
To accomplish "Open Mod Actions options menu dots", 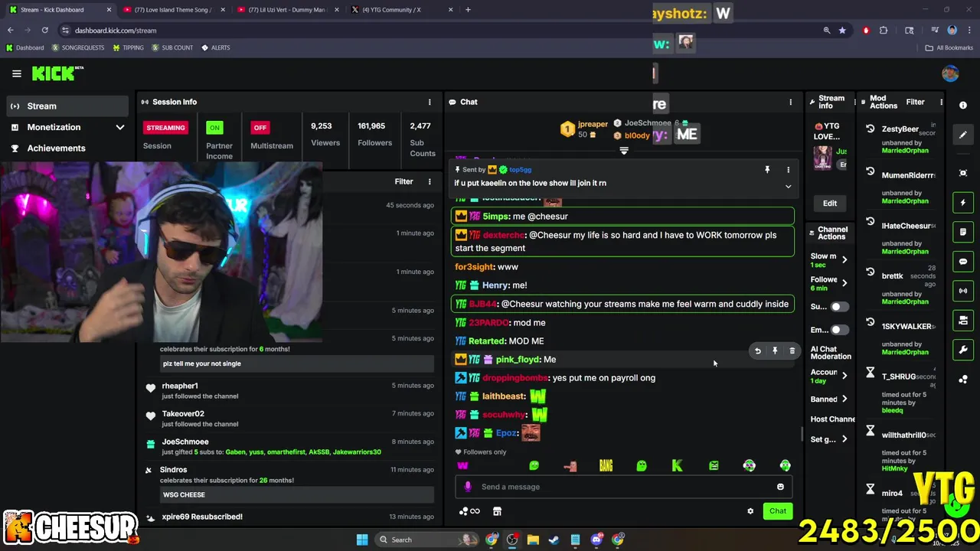I will tap(941, 102).
